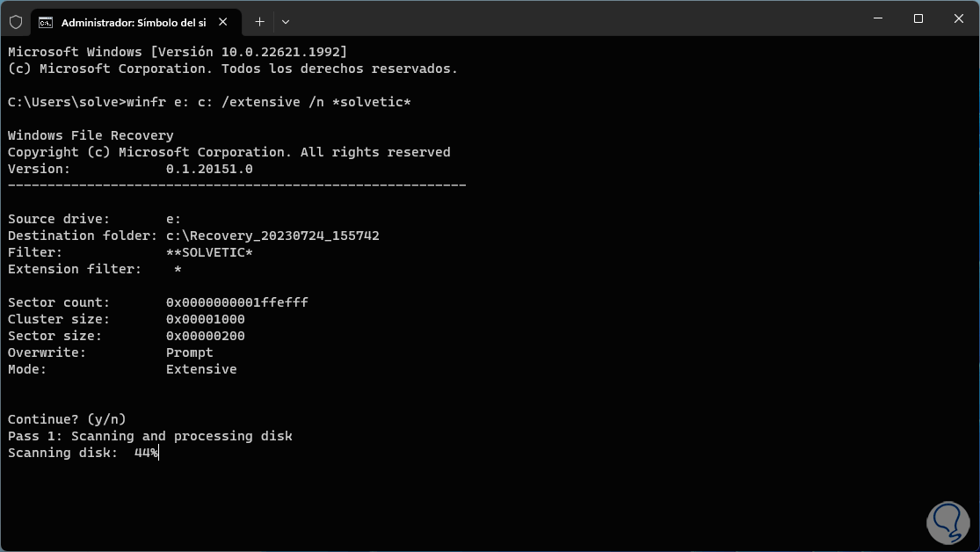Click the Scanning disk 44% progress indicator
This screenshot has height=552, width=980.
coord(83,453)
